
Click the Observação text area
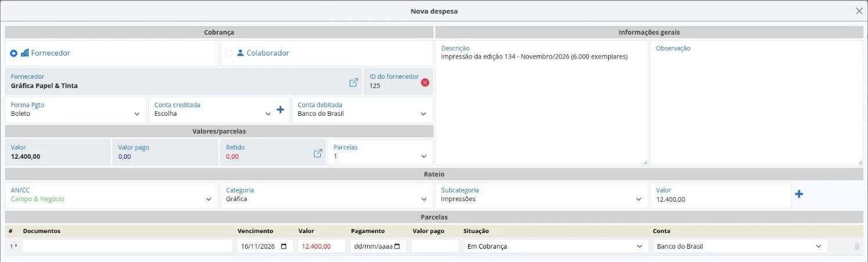(757, 103)
